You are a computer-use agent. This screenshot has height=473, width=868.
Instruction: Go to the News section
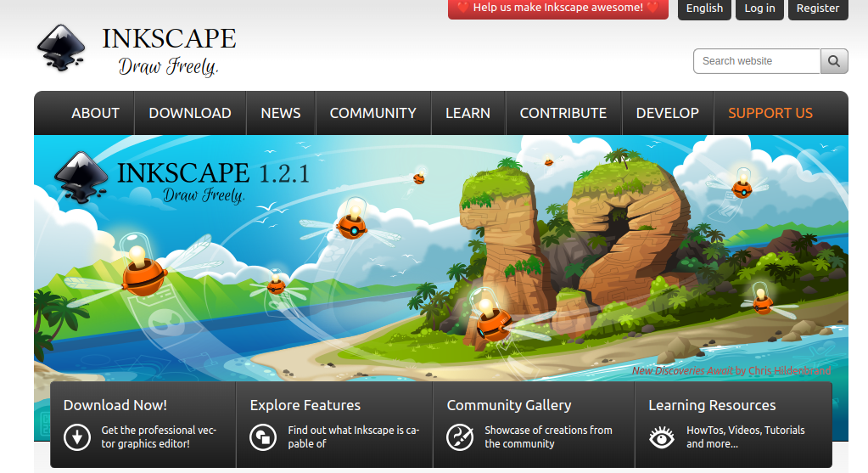(x=281, y=113)
